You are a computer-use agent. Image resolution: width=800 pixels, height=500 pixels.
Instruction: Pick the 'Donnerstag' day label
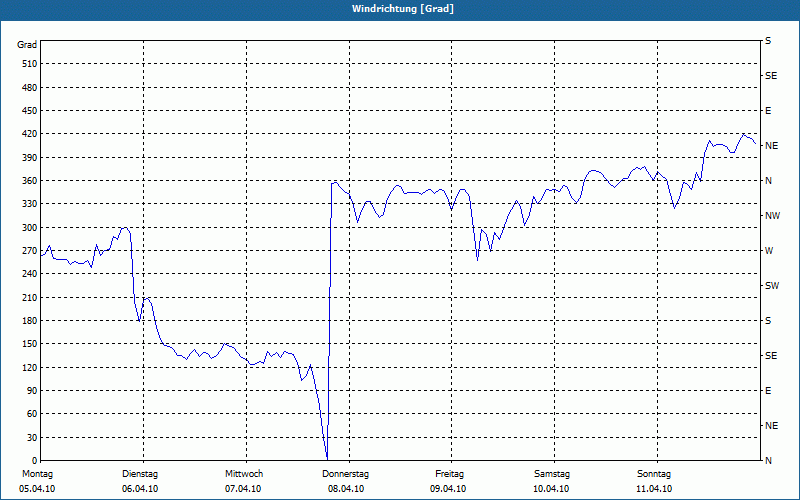click(345, 474)
